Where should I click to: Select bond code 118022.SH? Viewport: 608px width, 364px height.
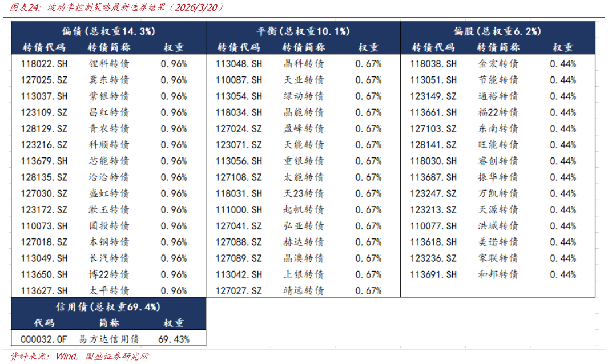click(44, 64)
